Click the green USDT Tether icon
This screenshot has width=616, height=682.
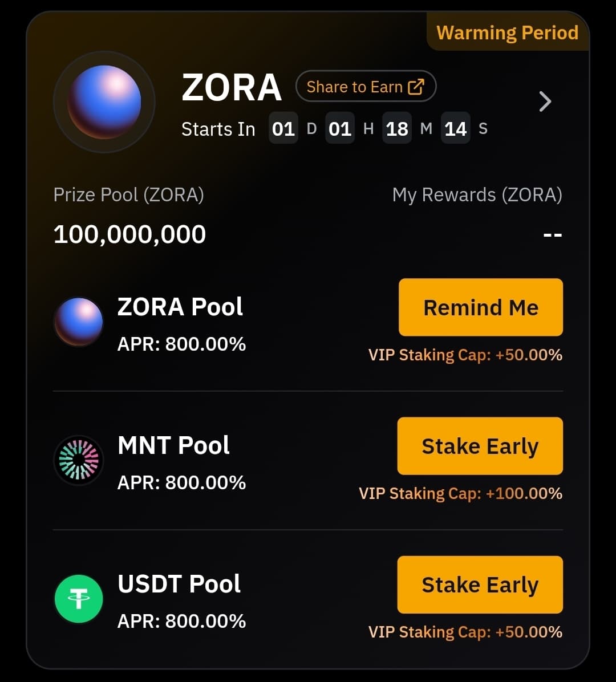[x=79, y=599]
